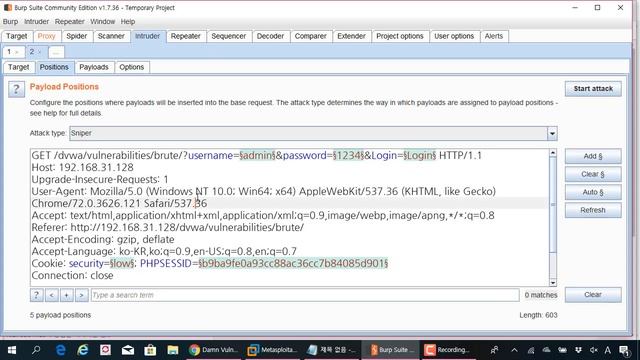Switch to the Decoder tab
The height and width of the screenshot is (360, 640).
270,36
